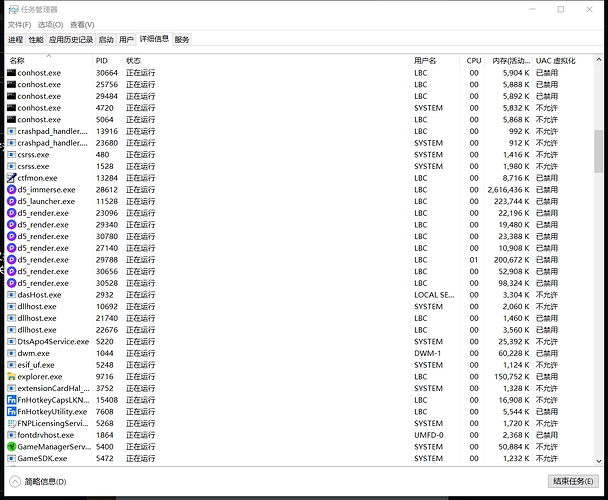Viewport: 608px width, 500px height.
Task: Click the FnHotkeyCapsLKN icon
Action: 11,400
